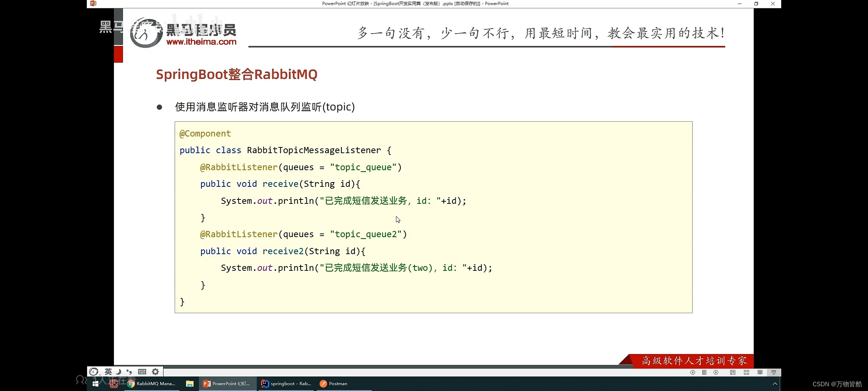Click the receive2(String id) method line

tap(283, 251)
